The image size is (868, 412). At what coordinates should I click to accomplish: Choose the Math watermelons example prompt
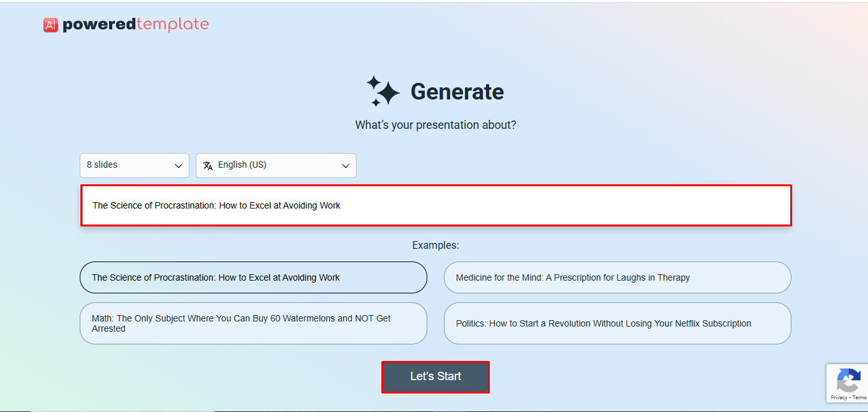[253, 323]
